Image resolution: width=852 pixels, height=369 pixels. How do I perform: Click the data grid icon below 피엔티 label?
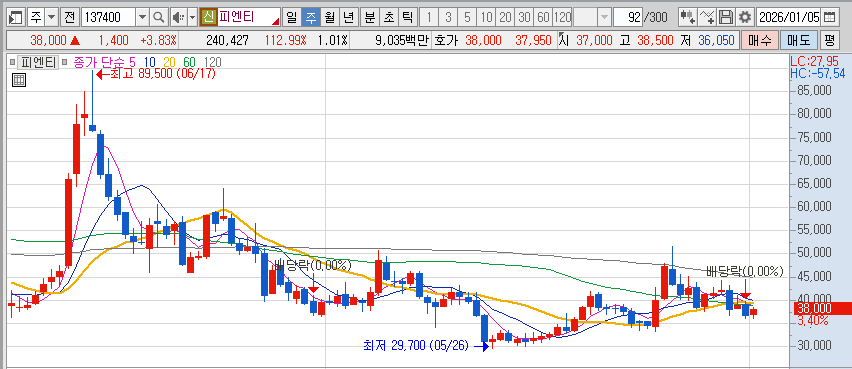(x=18, y=80)
